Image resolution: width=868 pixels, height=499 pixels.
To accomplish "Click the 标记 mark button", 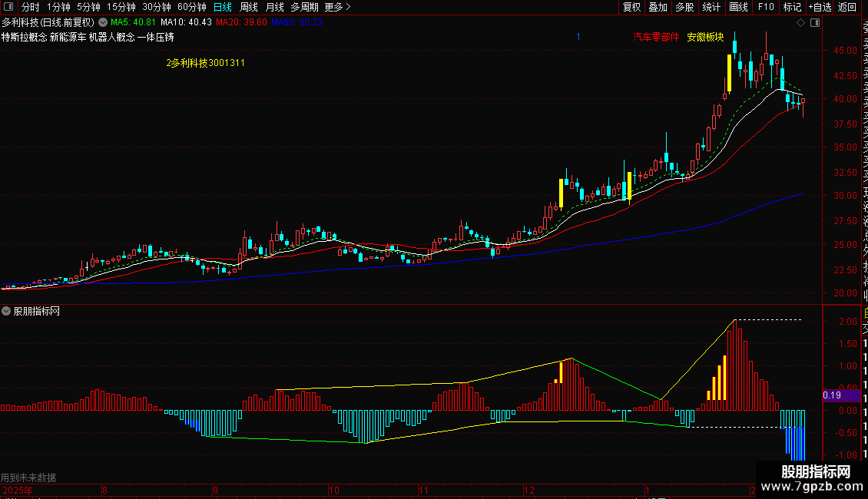I will [792, 7].
